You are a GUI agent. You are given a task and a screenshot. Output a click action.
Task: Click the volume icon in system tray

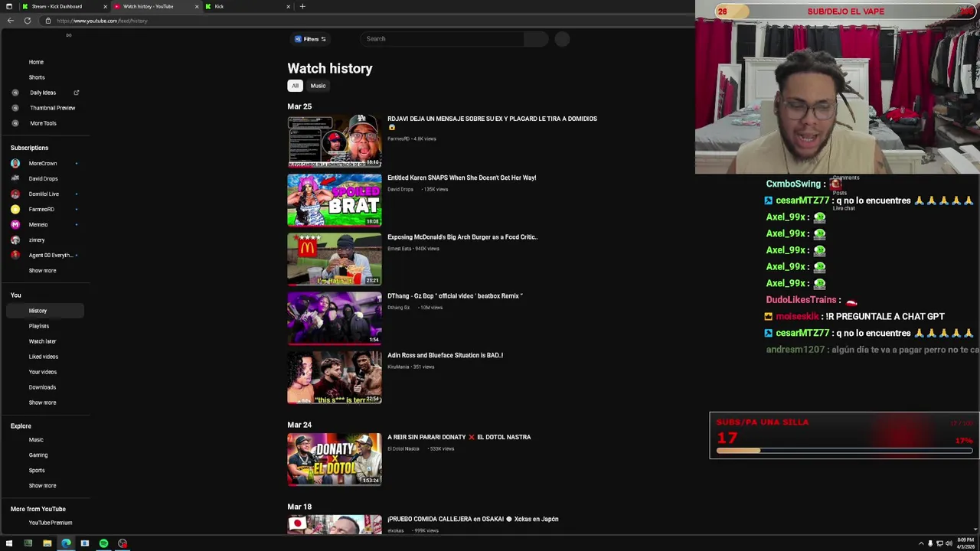(949, 543)
